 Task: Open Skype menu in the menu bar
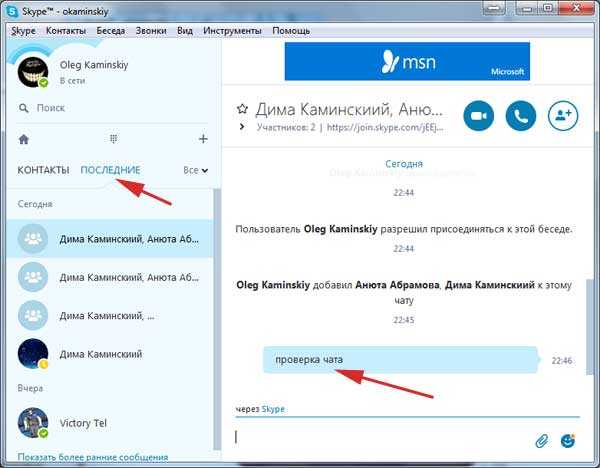tap(23, 31)
